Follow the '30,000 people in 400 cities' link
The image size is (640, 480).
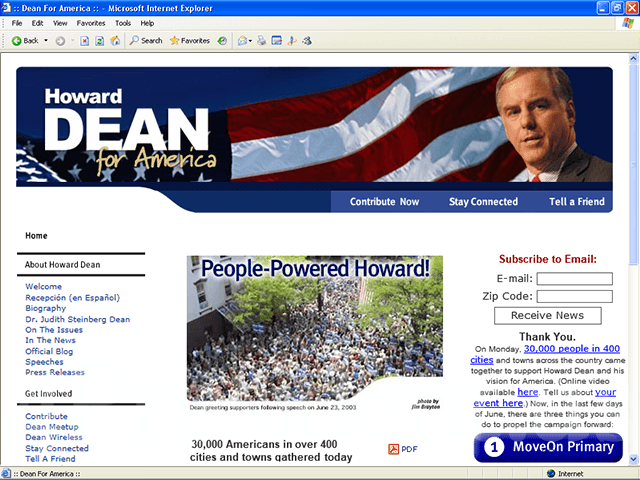[x=571, y=349]
